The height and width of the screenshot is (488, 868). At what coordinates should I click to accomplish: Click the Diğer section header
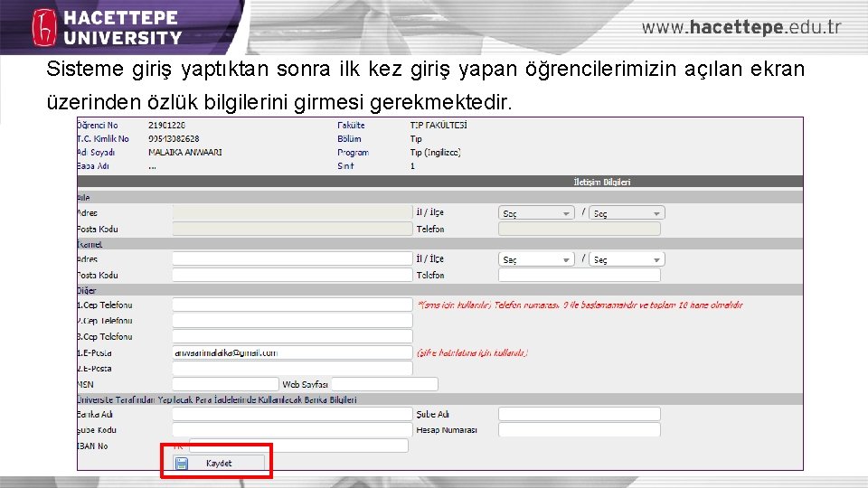point(440,290)
